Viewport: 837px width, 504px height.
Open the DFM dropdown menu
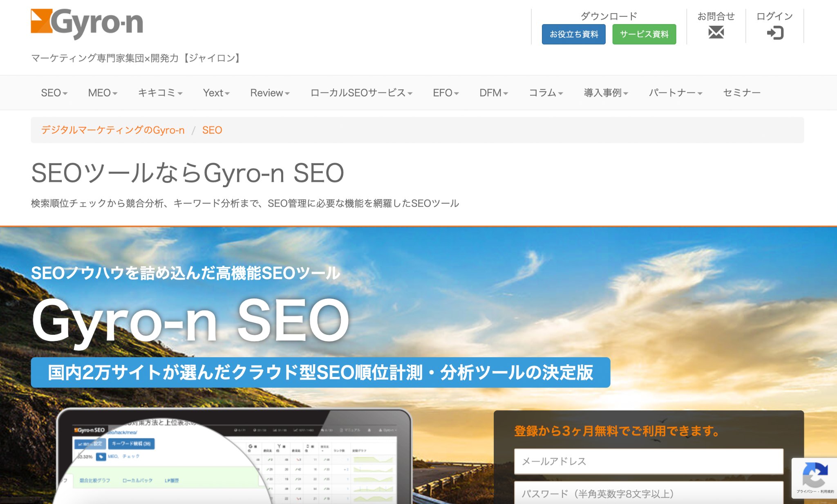pos(494,93)
